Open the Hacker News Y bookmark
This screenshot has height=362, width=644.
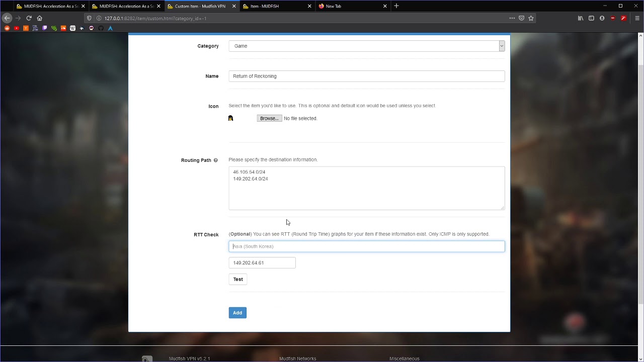(x=26, y=28)
